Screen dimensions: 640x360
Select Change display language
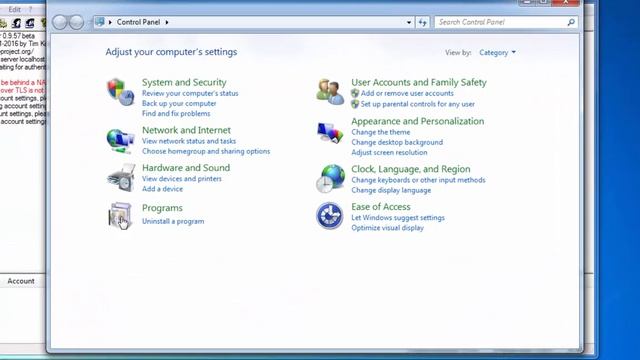pyautogui.click(x=391, y=190)
